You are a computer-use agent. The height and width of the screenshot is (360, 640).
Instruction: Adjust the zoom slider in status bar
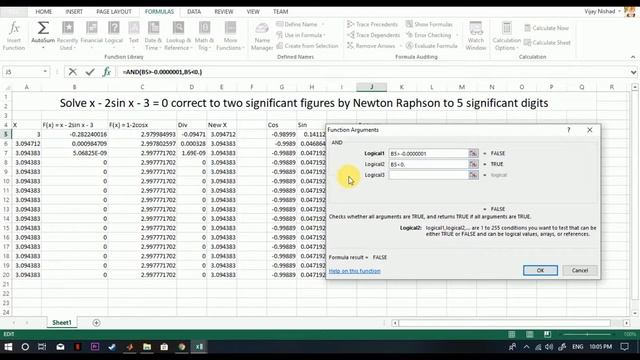click(x=587, y=334)
